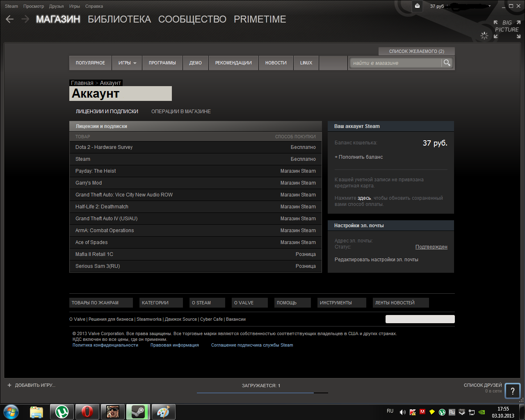Click the volume speaker tray icon
525x420 pixels.
pyautogui.click(x=403, y=412)
